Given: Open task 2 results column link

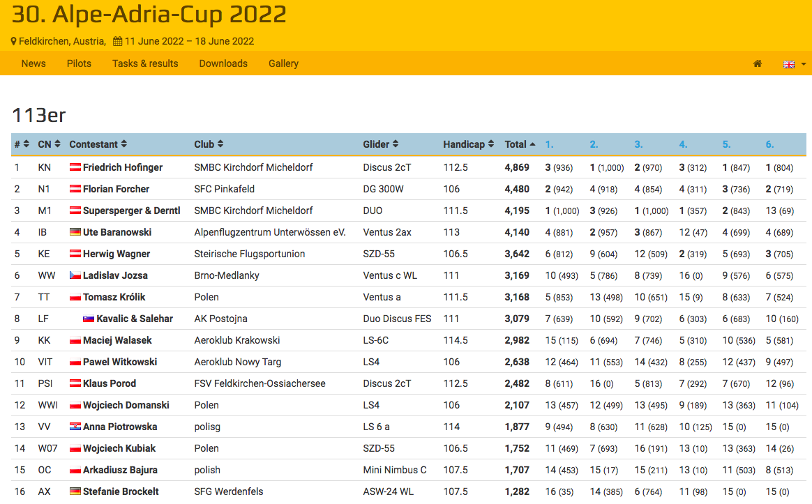Looking at the screenshot, I should (594, 144).
